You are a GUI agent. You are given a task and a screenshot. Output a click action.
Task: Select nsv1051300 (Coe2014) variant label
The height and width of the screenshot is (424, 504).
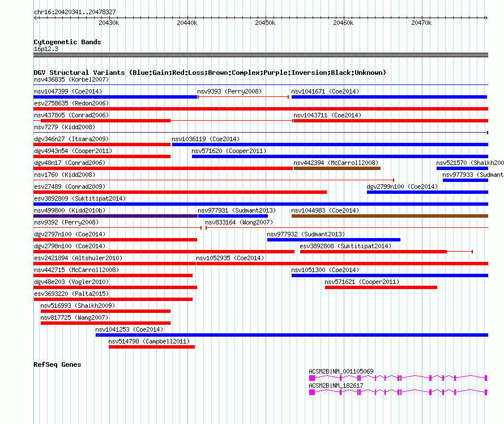click(325, 270)
